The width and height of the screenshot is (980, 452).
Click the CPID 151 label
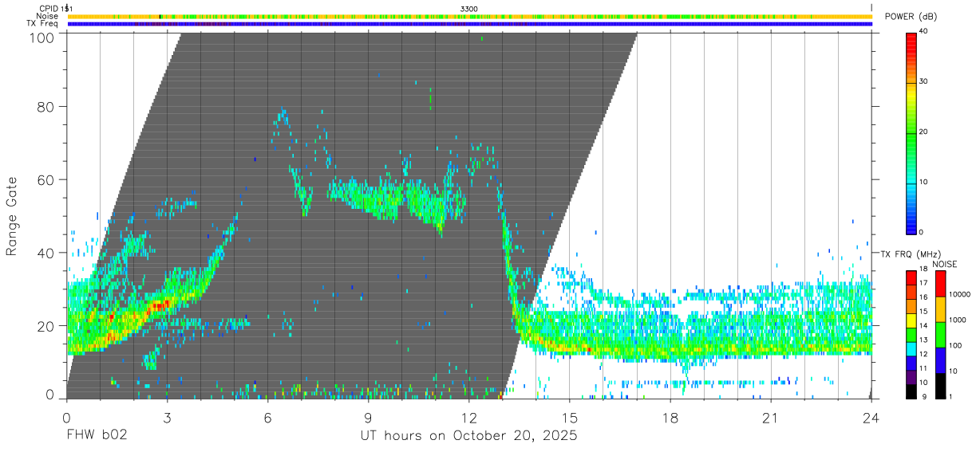(56, 9)
